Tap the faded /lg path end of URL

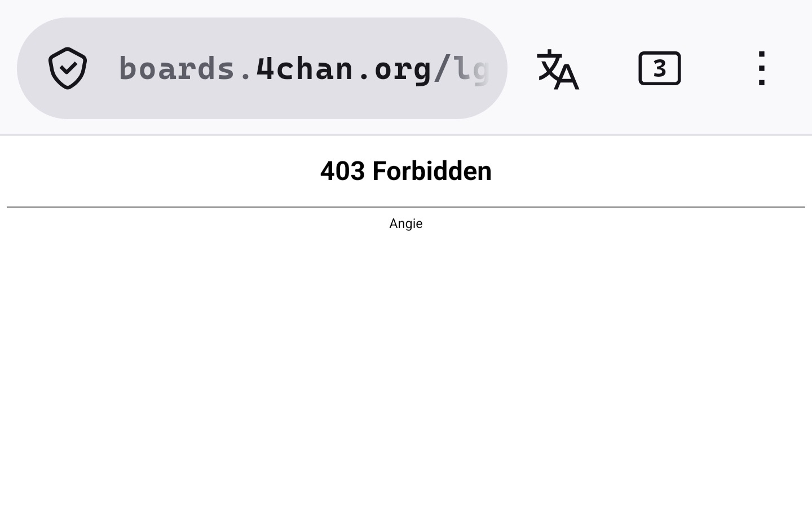461,69
